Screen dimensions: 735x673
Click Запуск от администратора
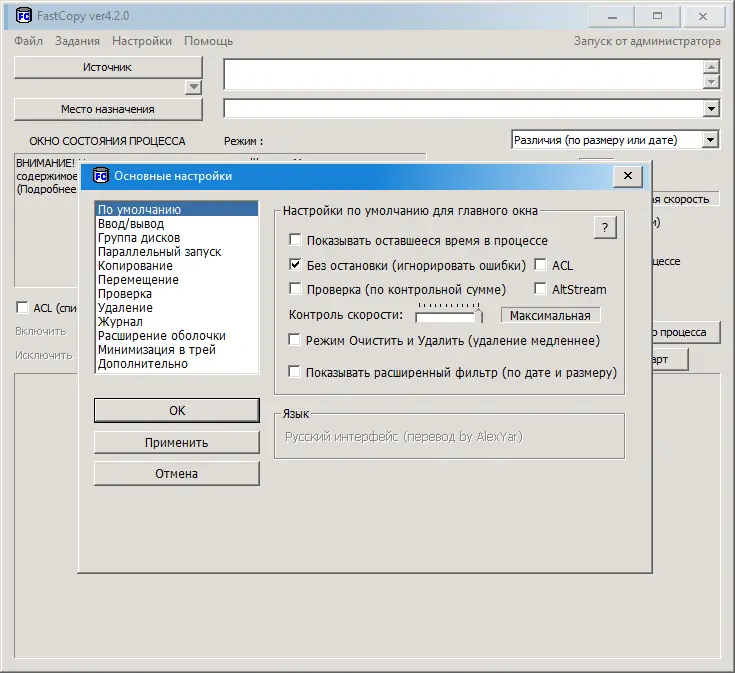[x=647, y=41]
